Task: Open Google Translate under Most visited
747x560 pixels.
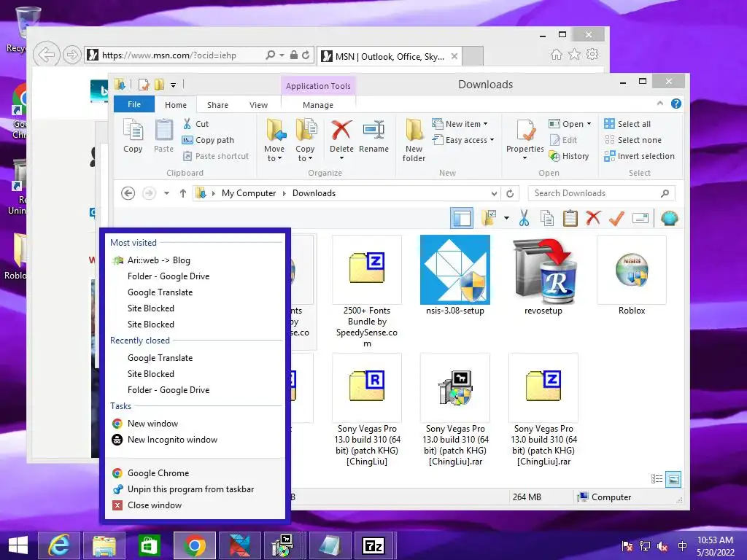Action: [160, 292]
